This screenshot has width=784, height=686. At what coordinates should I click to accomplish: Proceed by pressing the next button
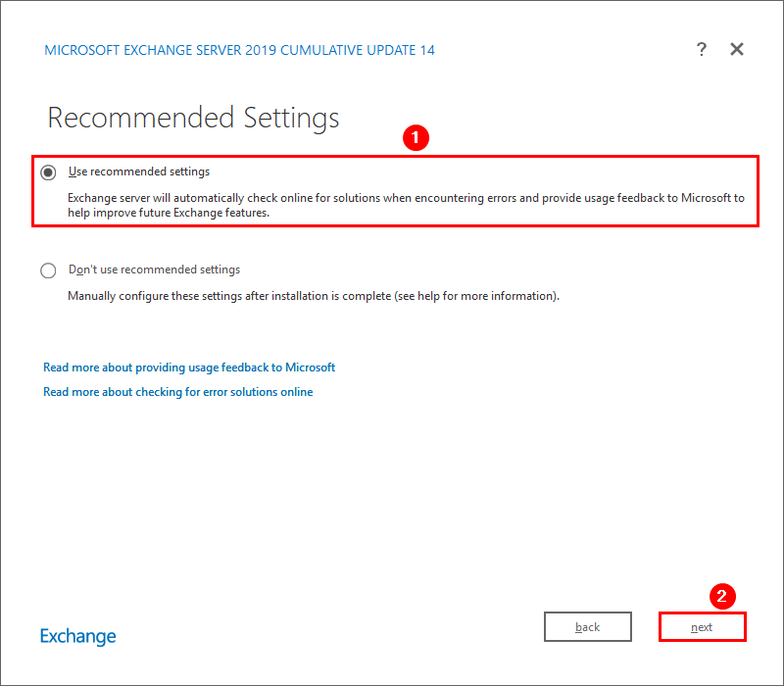702,627
